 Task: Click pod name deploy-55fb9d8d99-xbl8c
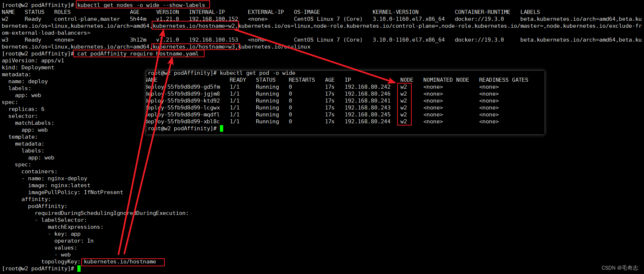[x=183, y=121]
